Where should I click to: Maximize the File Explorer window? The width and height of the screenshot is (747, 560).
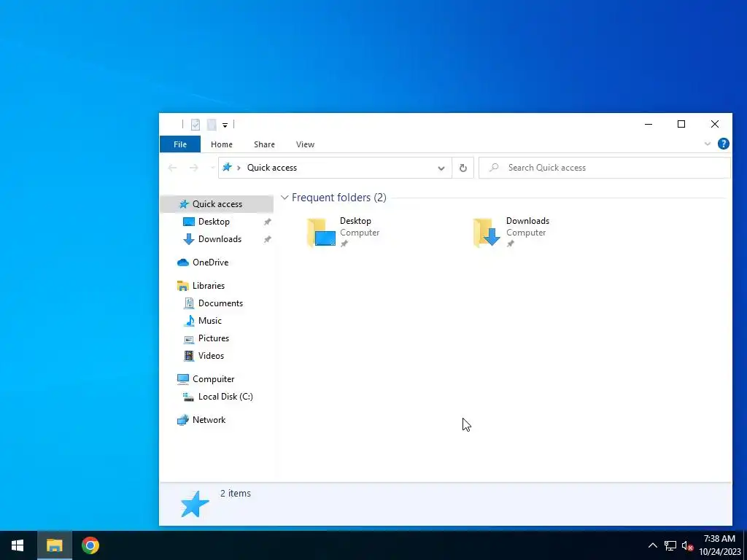[681, 124]
